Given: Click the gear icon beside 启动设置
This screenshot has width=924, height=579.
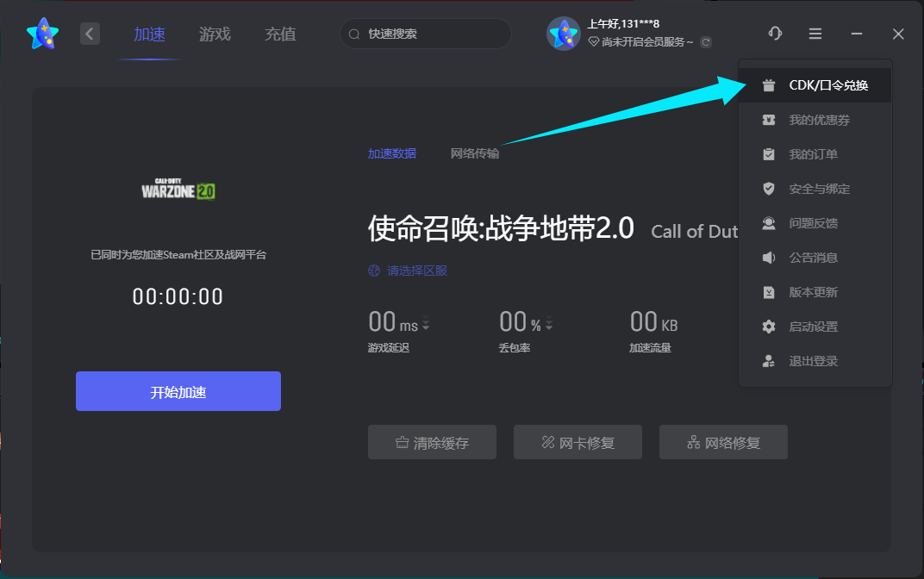Looking at the screenshot, I should point(769,327).
